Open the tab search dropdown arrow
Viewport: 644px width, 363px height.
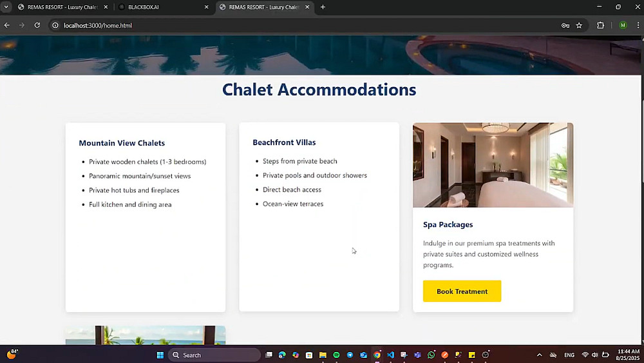coord(6,7)
